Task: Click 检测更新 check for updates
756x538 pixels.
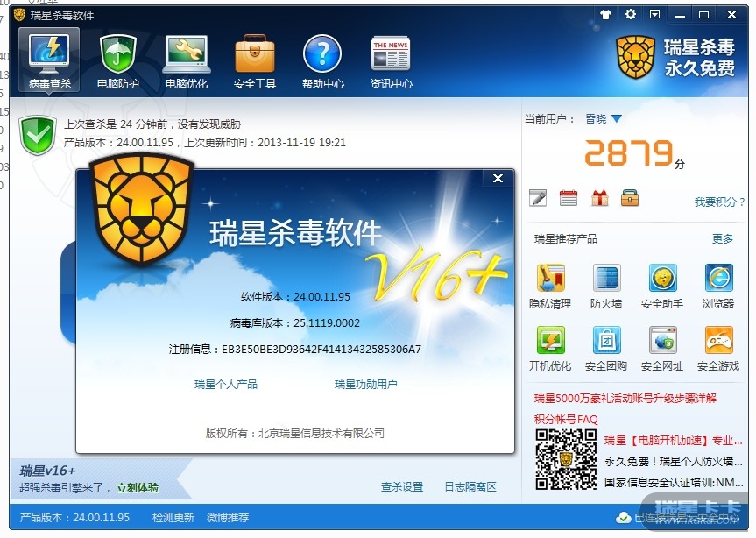Action: [x=173, y=517]
